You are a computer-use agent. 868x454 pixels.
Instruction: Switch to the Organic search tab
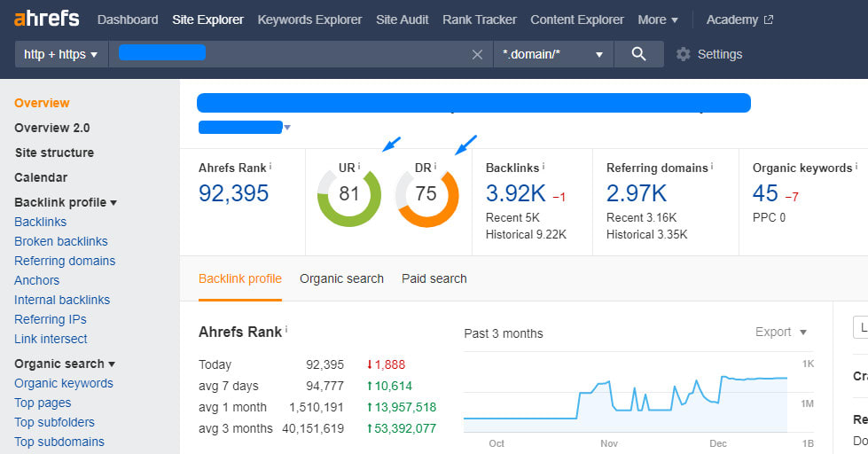click(x=341, y=278)
